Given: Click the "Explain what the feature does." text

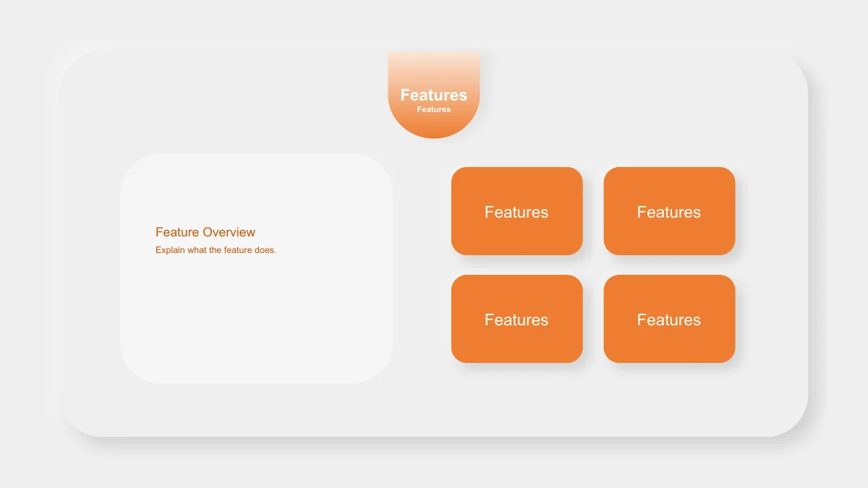Looking at the screenshot, I should pyautogui.click(x=216, y=250).
